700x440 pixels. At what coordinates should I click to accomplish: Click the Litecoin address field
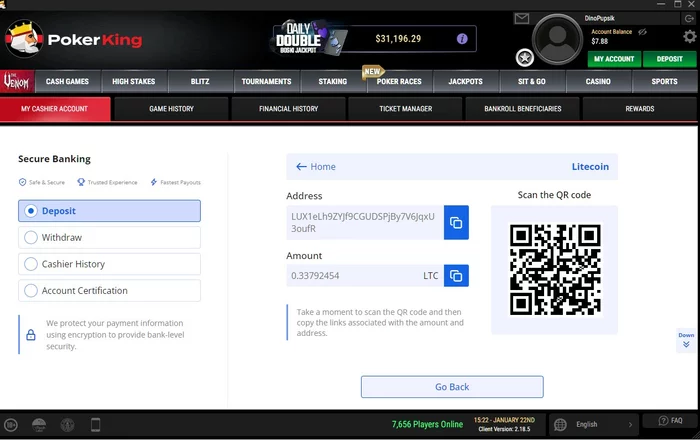pyautogui.click(x=365, y=222)
